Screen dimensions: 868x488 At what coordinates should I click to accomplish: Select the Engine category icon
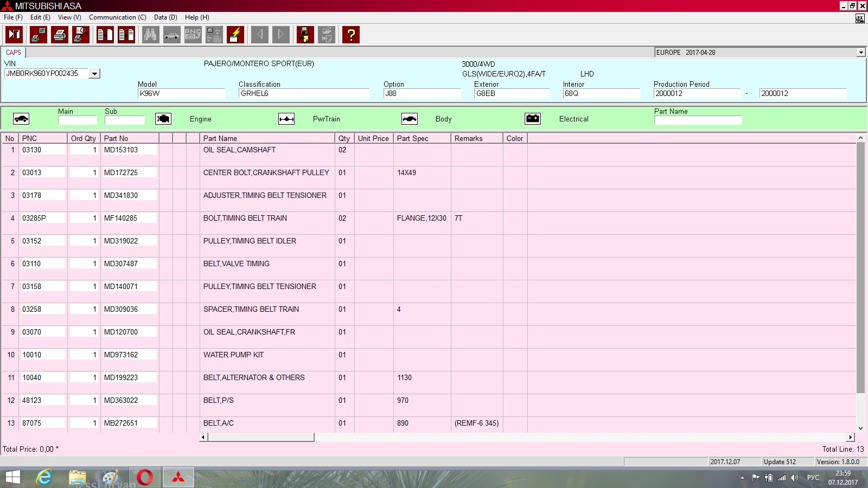[163, 119]
